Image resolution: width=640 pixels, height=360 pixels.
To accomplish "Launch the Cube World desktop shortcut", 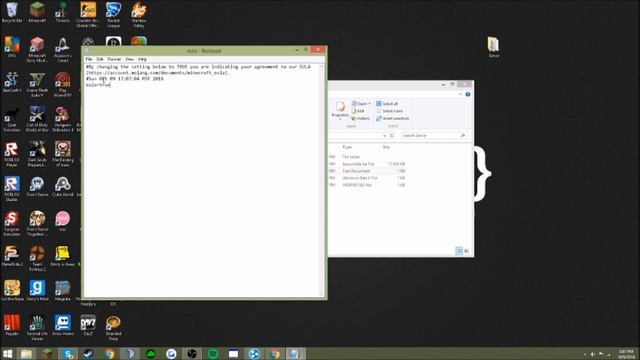I will (x=62, y=187).
